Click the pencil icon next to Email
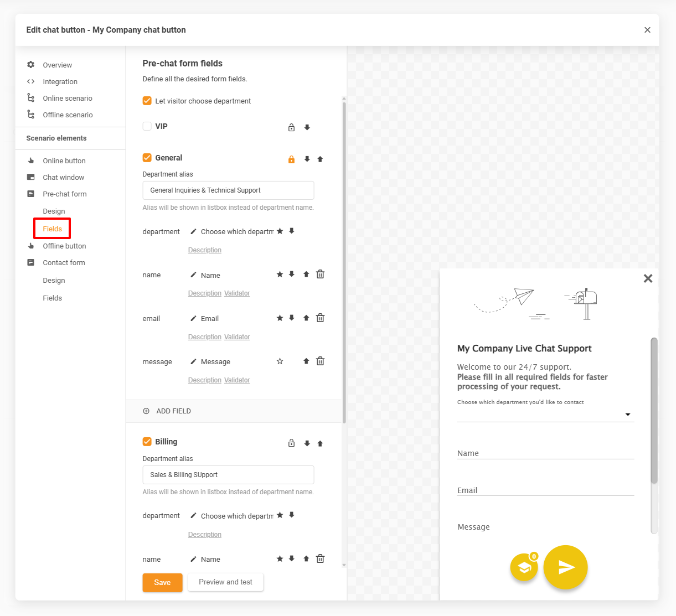Viewport: 676px width, 616px height. (193, 318)
